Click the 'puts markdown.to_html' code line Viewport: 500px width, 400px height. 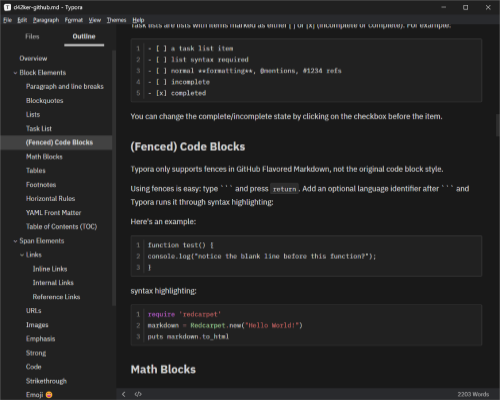click(188, 336)
